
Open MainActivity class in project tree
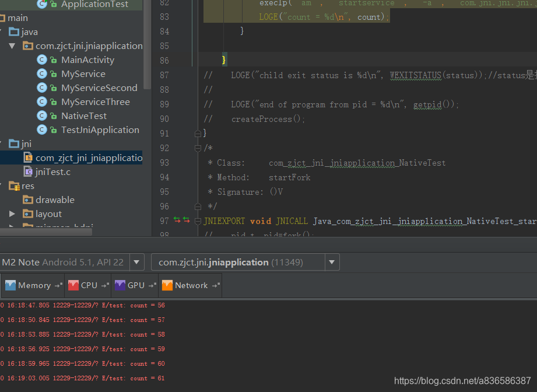(x=87, y=60)
